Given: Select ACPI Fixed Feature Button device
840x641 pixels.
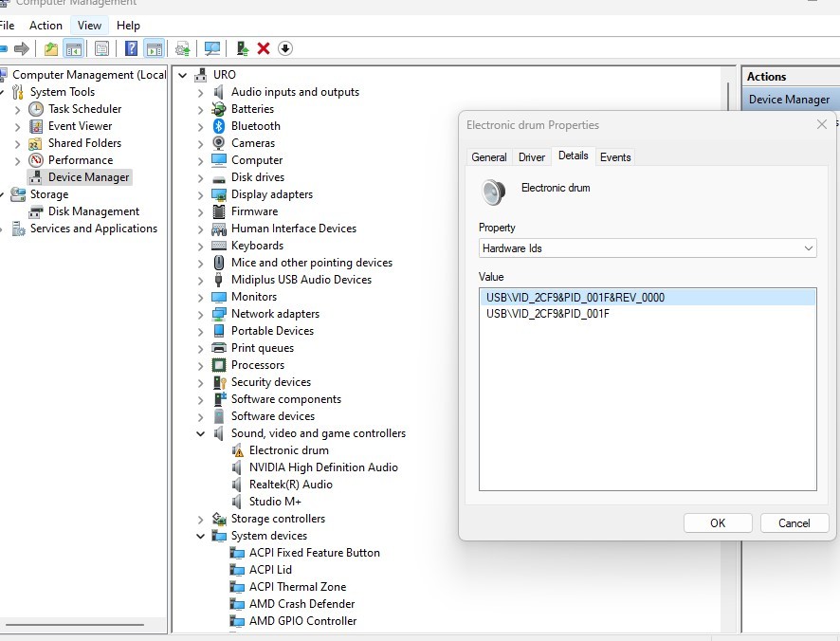Looking at the screenshot, I should point(315,553).
